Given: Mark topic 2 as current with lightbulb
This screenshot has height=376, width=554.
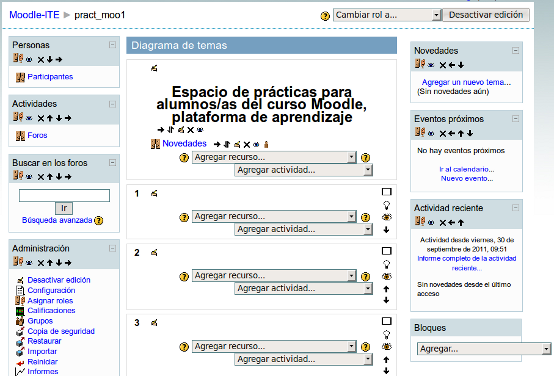Looking at the screenshot, I should tap(387, 264).
